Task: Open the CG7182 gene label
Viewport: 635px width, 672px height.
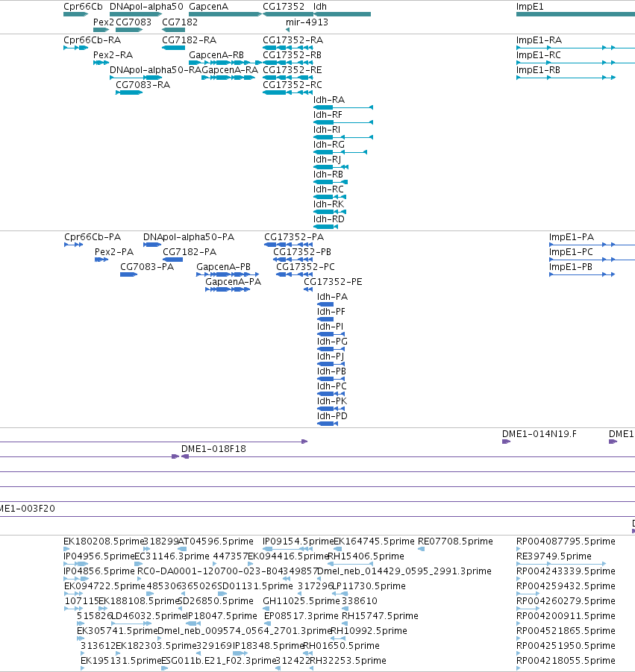Action: click(180, 22)
